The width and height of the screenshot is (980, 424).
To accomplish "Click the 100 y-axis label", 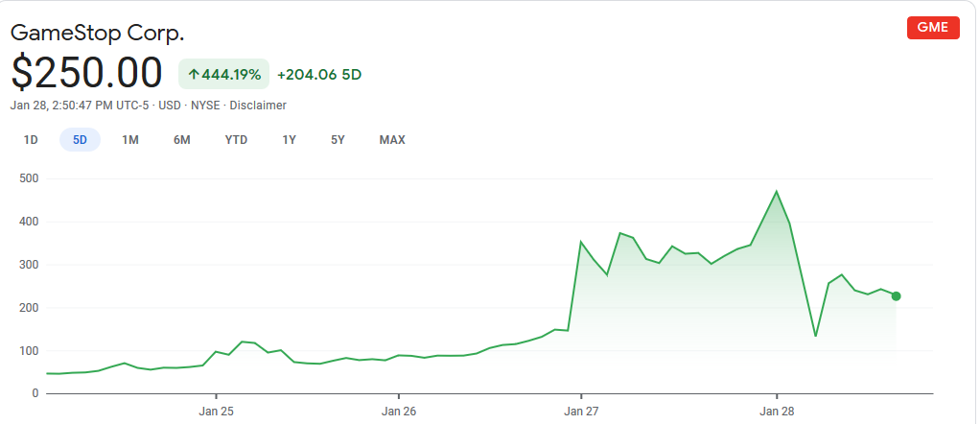I will [31, 351].
